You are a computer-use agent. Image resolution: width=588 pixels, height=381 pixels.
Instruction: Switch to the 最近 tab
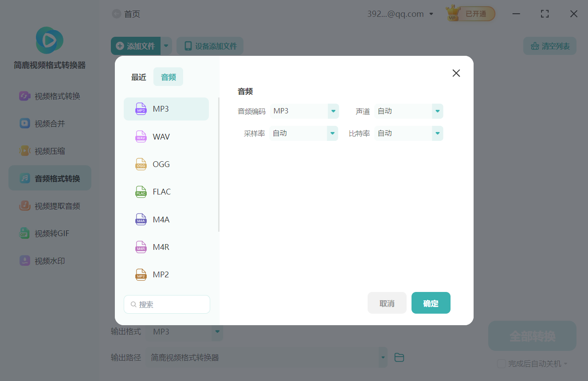pos(138,77)
